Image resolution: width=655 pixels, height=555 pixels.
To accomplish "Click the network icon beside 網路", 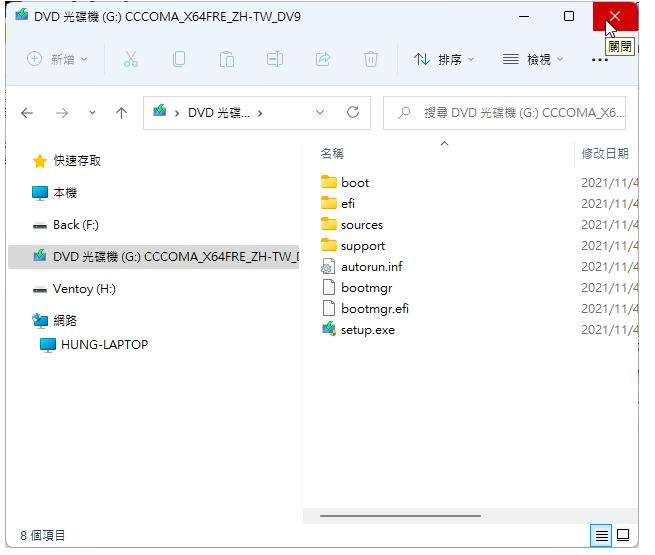I will coord(40,321).
